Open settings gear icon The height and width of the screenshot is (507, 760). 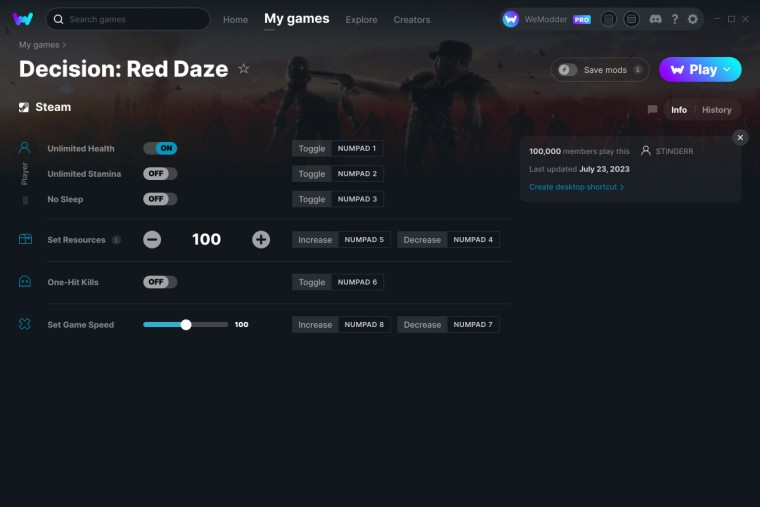[693, 19]
